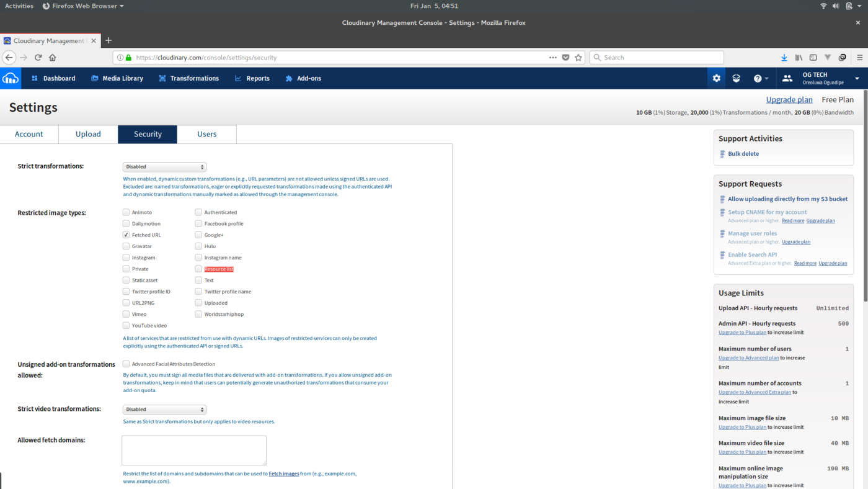Open the help question-mark icon
Image resolution: width=868 pixels, height=489 pixels.
click(x=758, y=78)
